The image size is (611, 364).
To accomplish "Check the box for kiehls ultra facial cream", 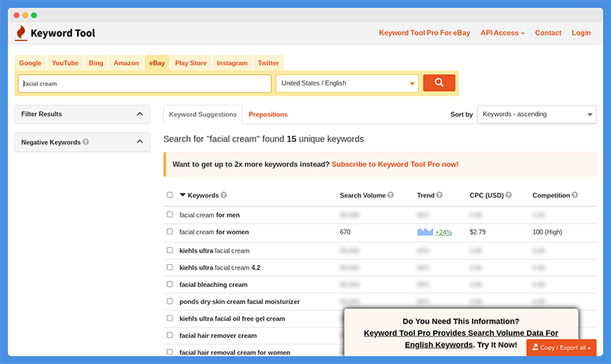I will pos(170,250).
